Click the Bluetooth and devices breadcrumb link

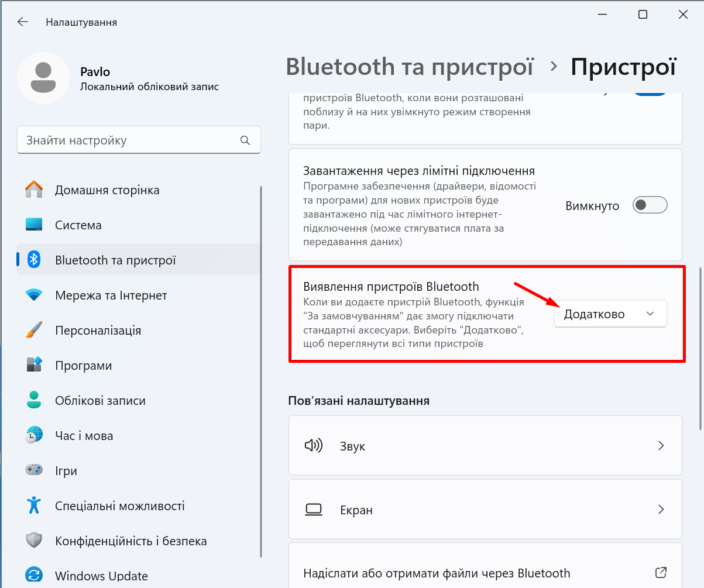410,67
